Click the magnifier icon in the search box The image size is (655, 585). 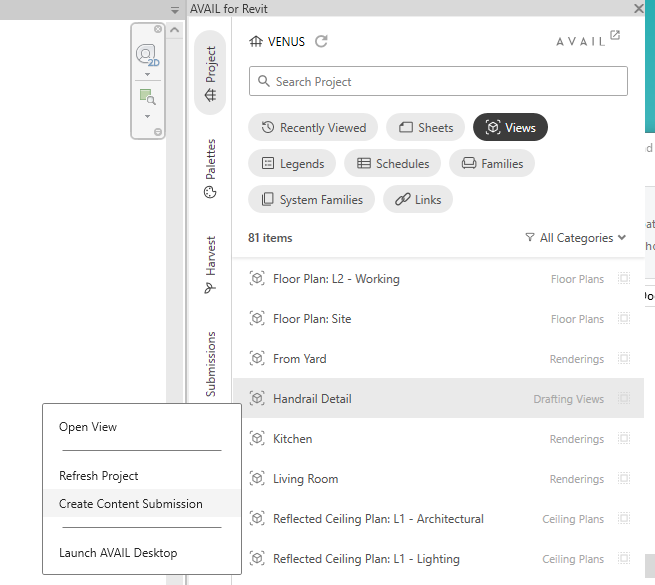(264, 81)
